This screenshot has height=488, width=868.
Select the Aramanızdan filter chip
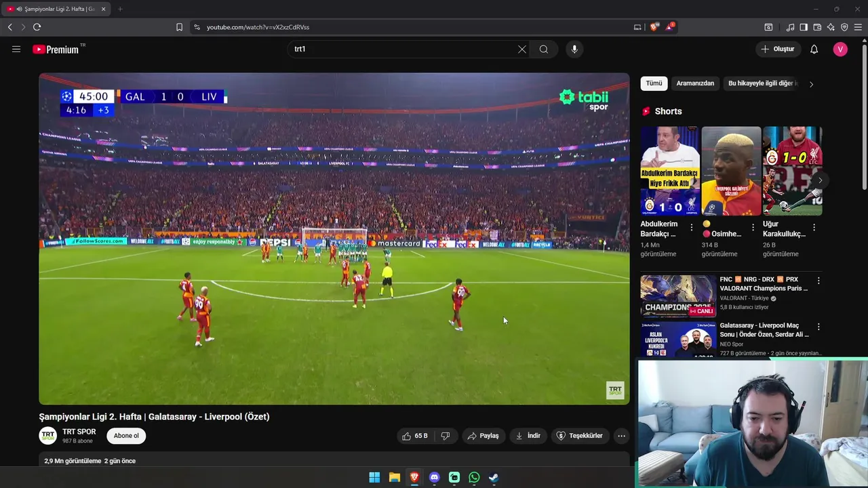695,83
